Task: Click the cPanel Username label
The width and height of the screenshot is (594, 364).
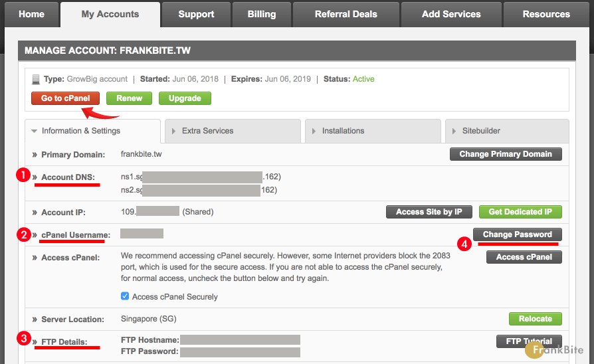Action: (x=76, y=235)
